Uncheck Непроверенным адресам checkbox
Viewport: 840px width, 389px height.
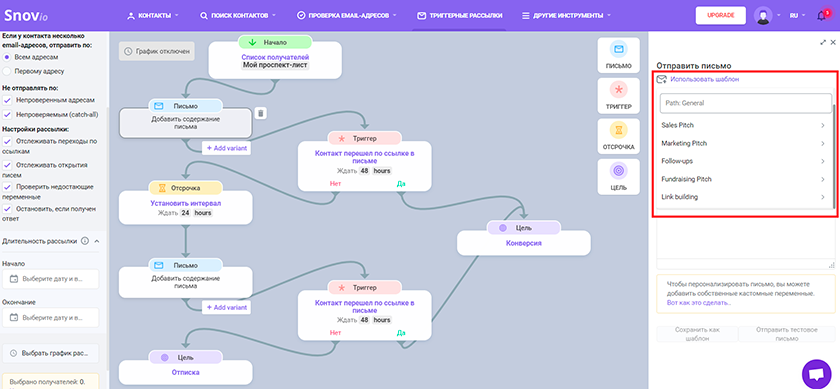7,100
